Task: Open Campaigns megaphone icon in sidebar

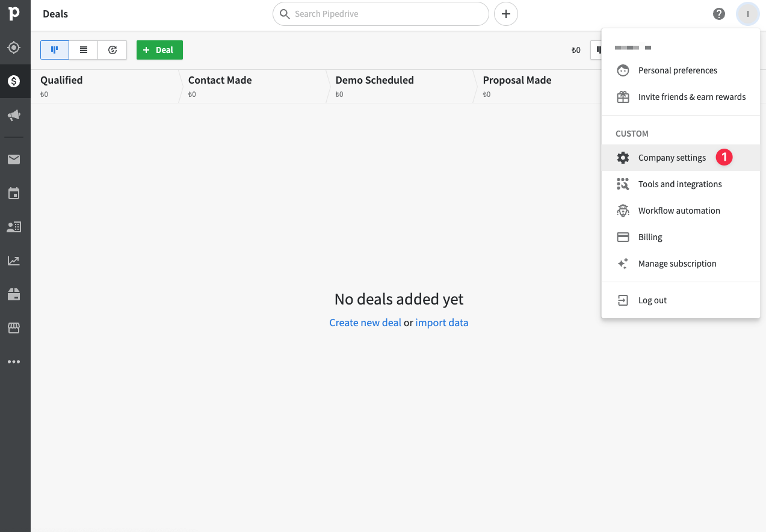Action: (x=14, y=116)
